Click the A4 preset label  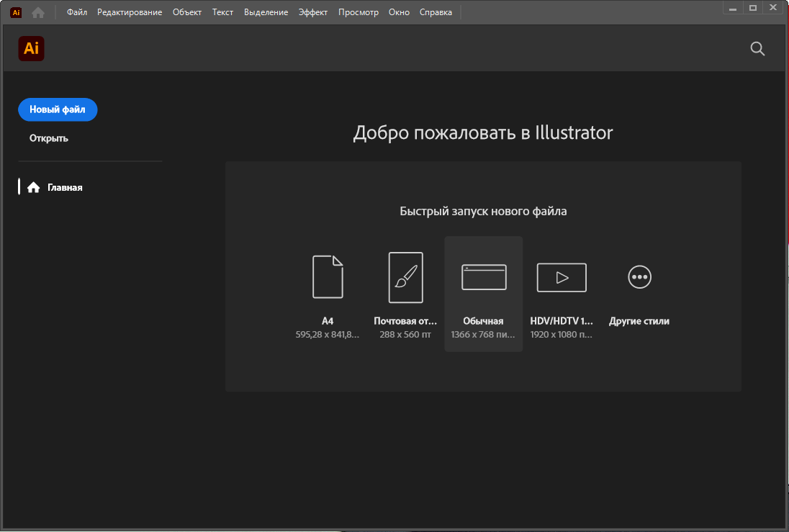328,320
